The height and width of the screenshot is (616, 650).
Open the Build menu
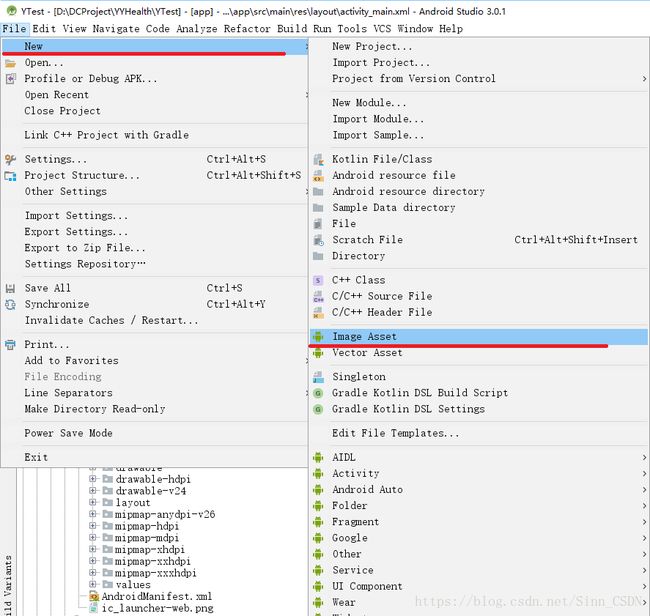tap(292, 29)
